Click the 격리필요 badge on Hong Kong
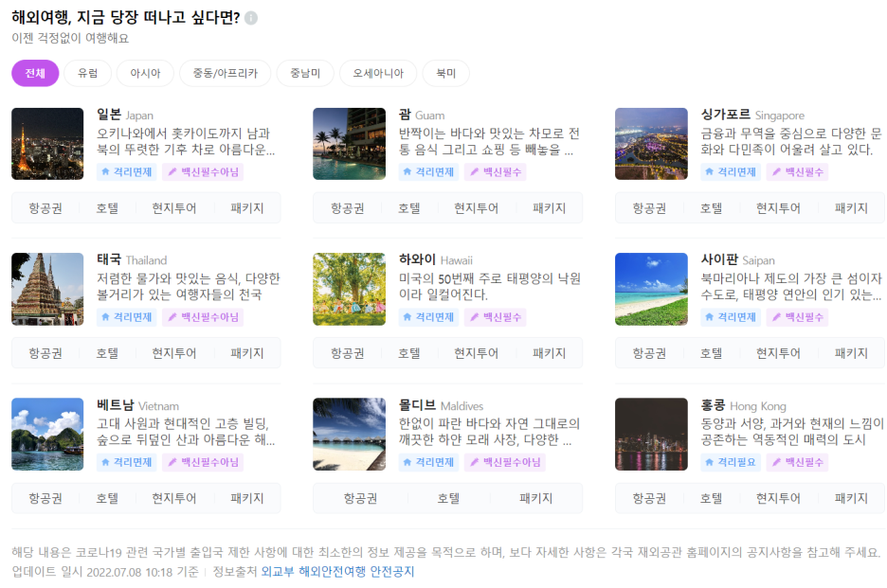This screenshot has width=887, height=588. (x=731, y=462)
